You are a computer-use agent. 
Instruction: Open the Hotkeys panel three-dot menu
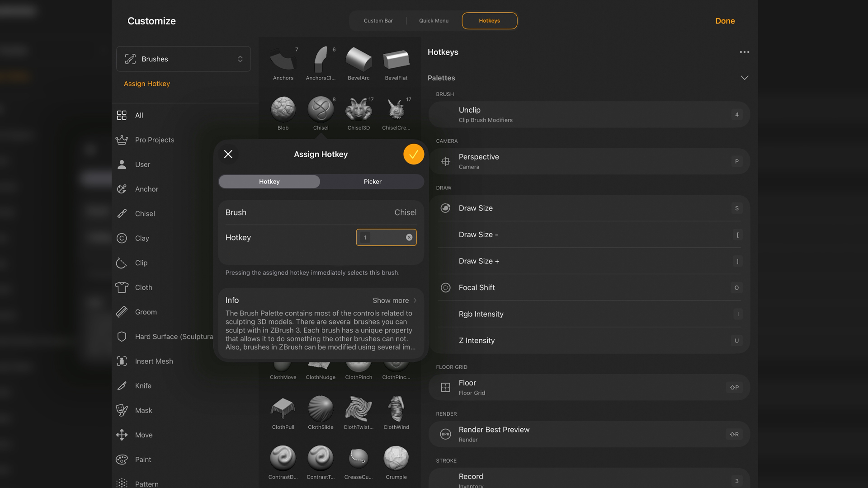pyautogui.click(x=744, y=52)
